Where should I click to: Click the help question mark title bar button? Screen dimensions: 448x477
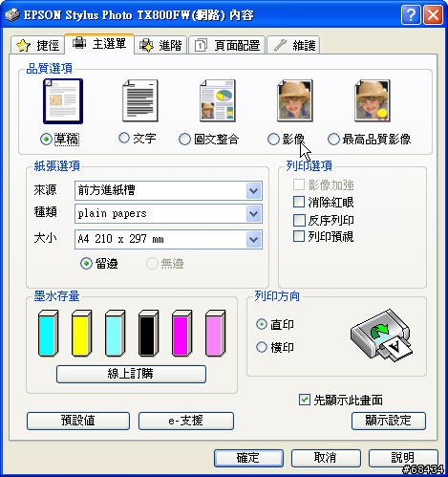point(411,14)
